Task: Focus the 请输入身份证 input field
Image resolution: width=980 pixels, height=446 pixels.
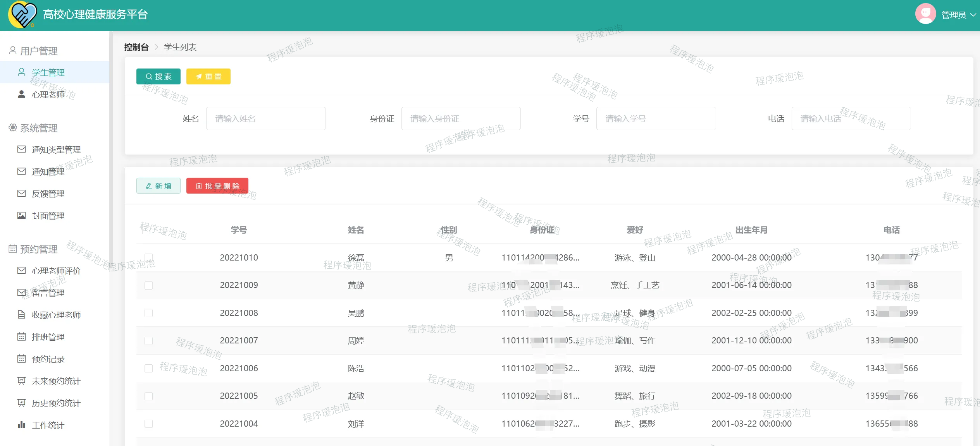Action: (x=460, y=118)
